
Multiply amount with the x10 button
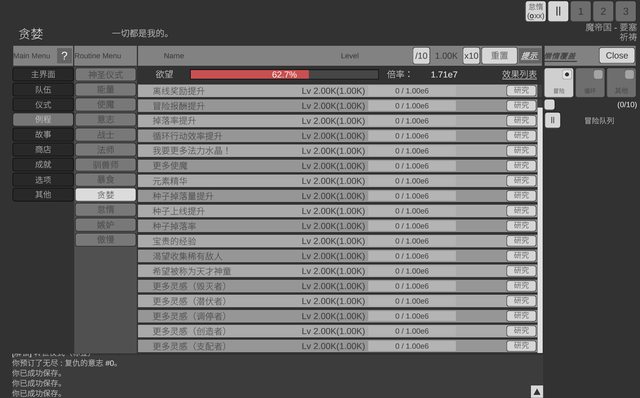(471, 56)
